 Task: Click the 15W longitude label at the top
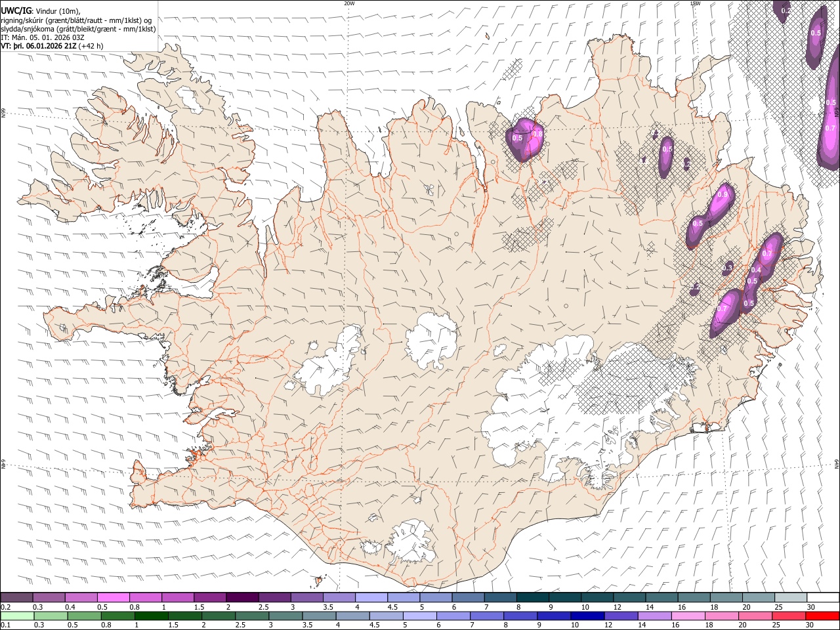694,3
